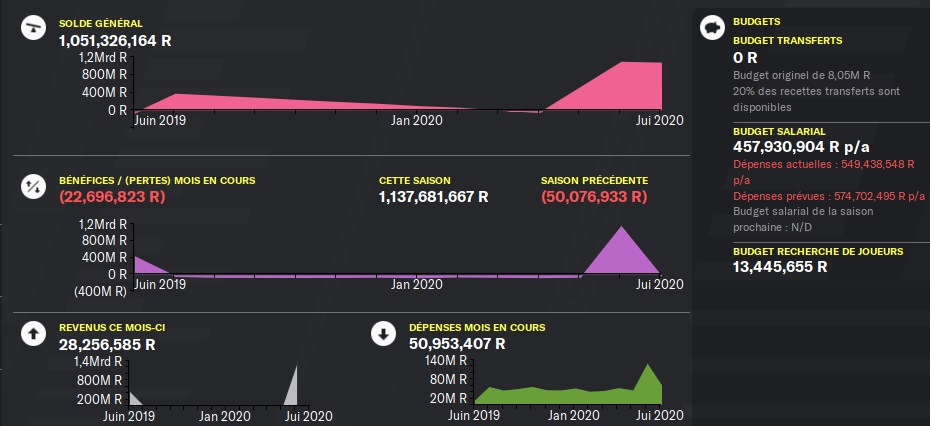Screen dimensions: 930x426
Task: Open the Solde Général heading
Action: point(100,23)
